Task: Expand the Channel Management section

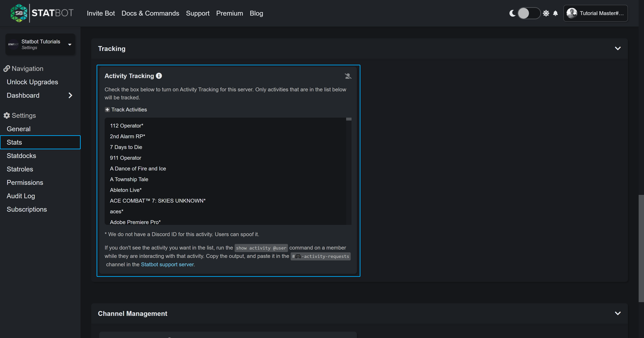Action: point(618,314)
